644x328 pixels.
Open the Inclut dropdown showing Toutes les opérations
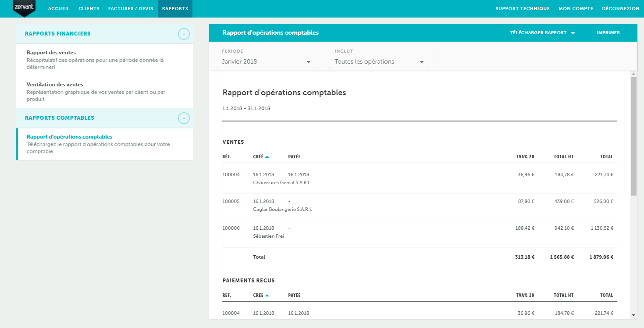pyautogui.click(x=379, y=61)
